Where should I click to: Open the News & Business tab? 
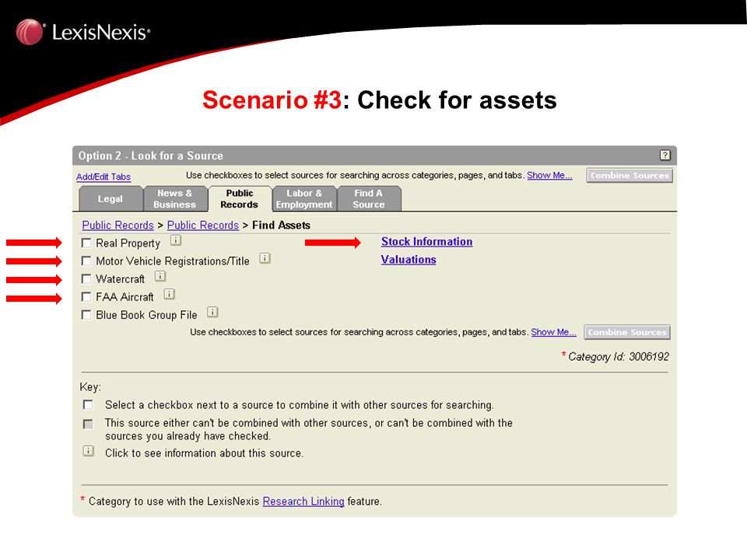pyautogui.click(x=175, y=198)
